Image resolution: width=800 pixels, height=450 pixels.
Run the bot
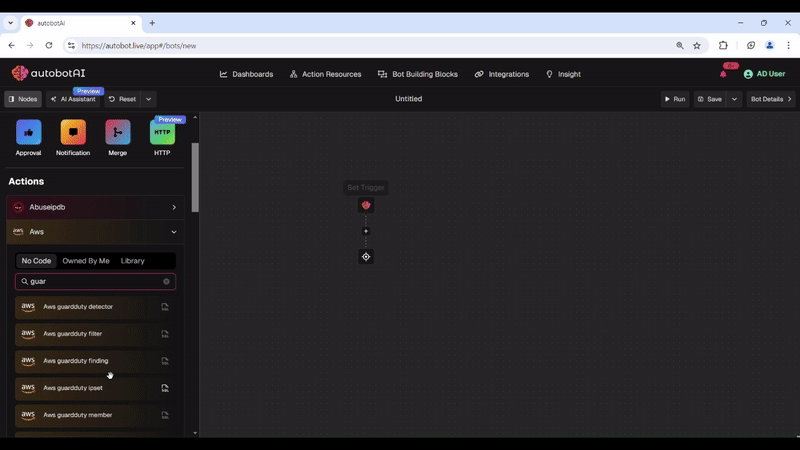pyautogui.click(x=675, y=99)
